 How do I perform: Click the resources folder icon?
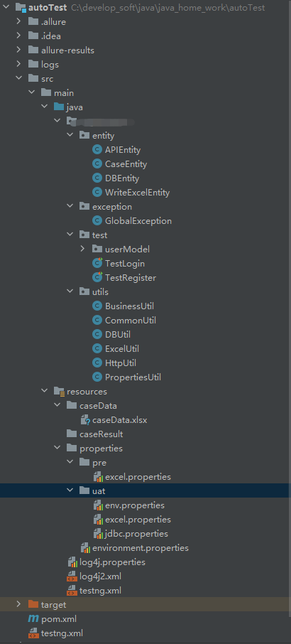(59, 392)
